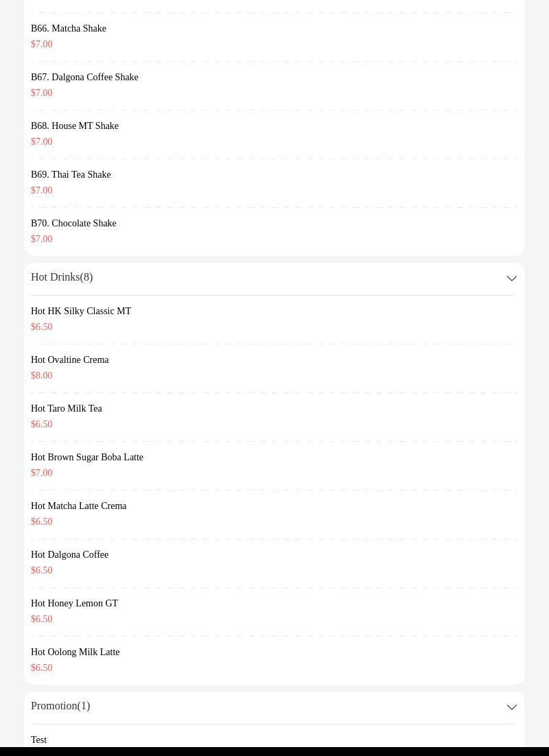Click the $7.00 price of Brown Sugar Boba Latte

point(41,473)
